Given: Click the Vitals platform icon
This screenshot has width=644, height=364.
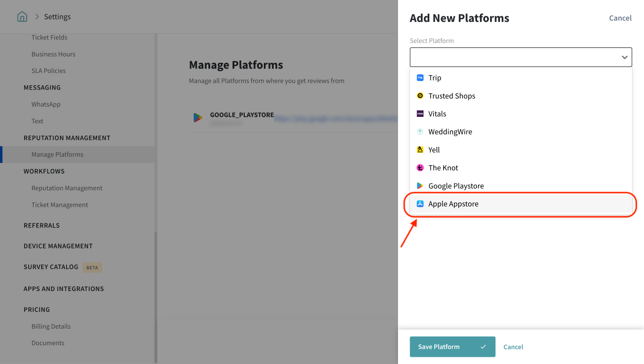Looking at the screenshot, I should coord(420,114).
